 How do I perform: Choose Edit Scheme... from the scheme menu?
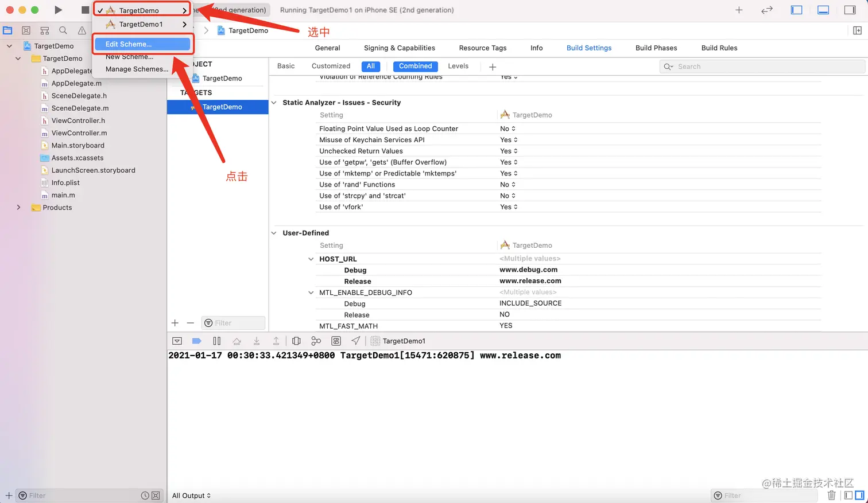[142, 44]
